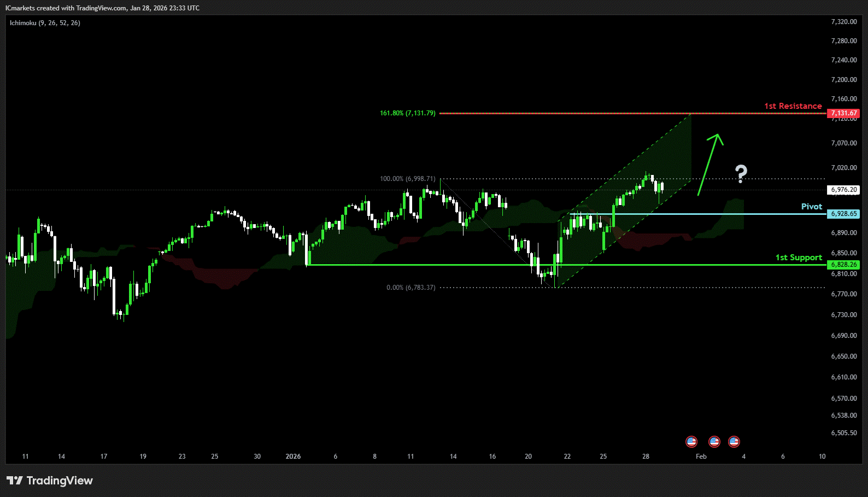868x497 pixels.
Task: Click the current price 6,976.20 label
Action: point(843,190)
